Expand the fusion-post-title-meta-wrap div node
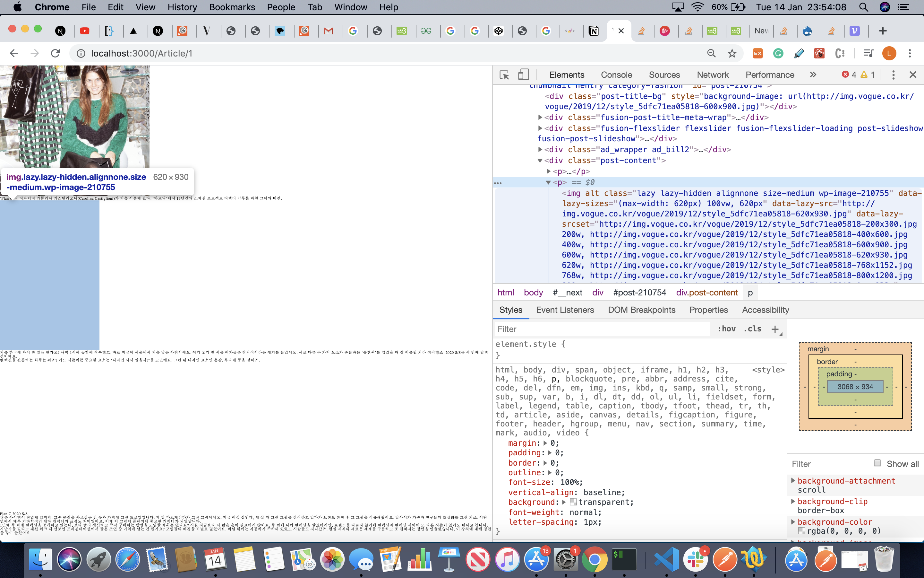 [540, 117]
